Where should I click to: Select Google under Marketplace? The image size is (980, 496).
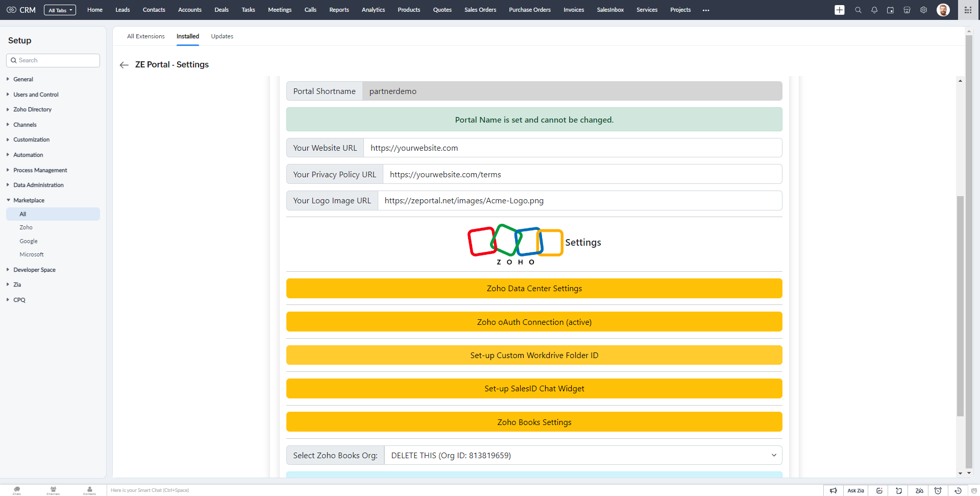(29, 241)
